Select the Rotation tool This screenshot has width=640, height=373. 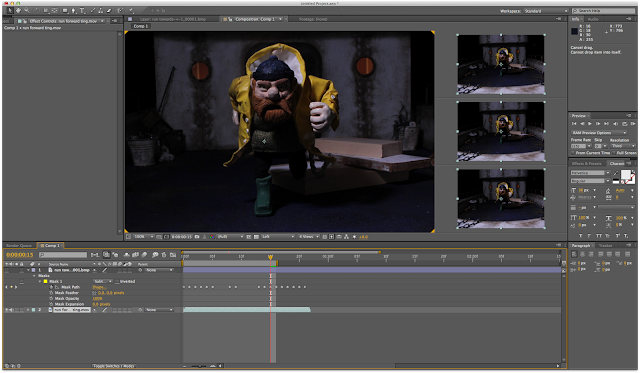tap(38, 11)
